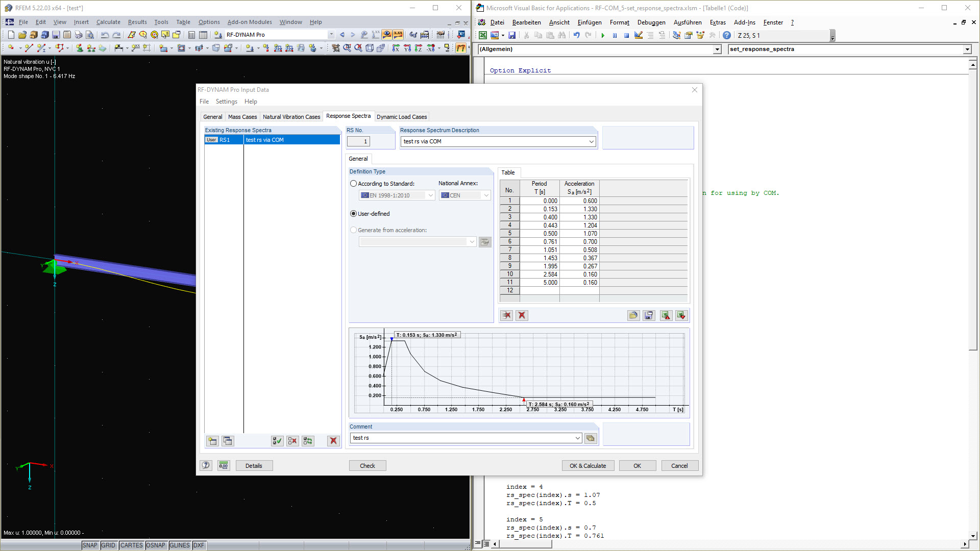The image size is (980, 551).
Task: Enable 'Generate from acceleration' option
Action: click(354, 230)
